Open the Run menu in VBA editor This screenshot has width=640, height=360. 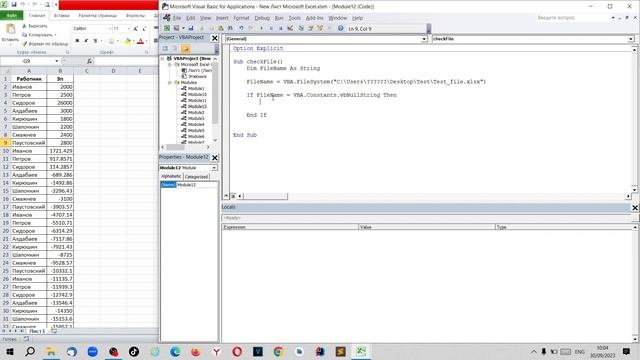click(x=279, y=18)
